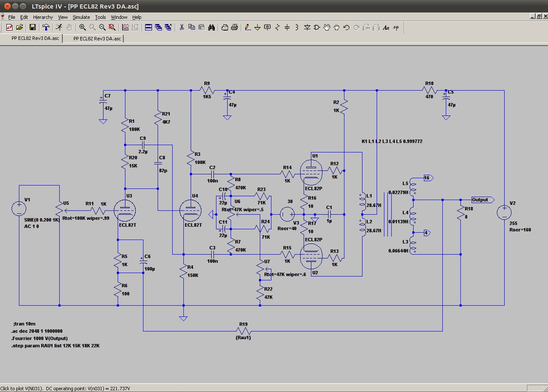This screenshot has width=548, height=392.
Task: Open the Simulate menu
Action: point(81,17)
